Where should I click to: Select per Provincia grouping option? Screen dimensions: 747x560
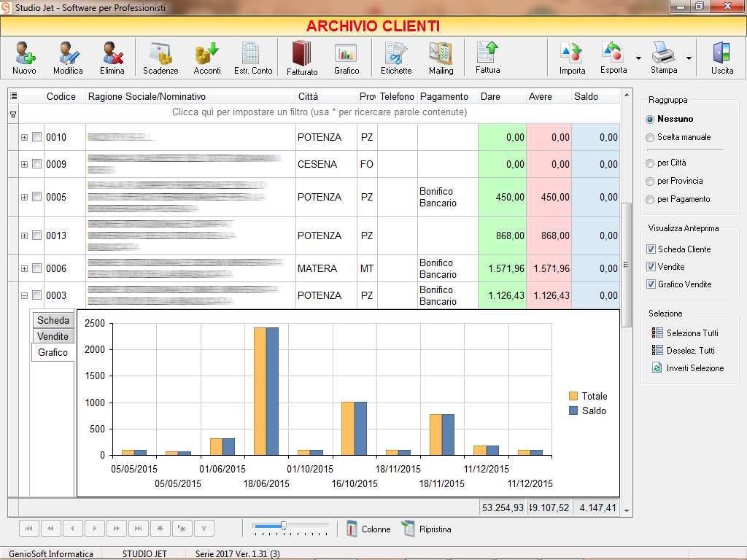(650, 182)
